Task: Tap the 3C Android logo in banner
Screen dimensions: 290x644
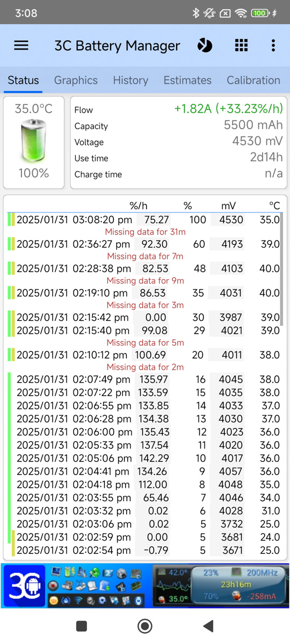Action: tap(25, 586)
